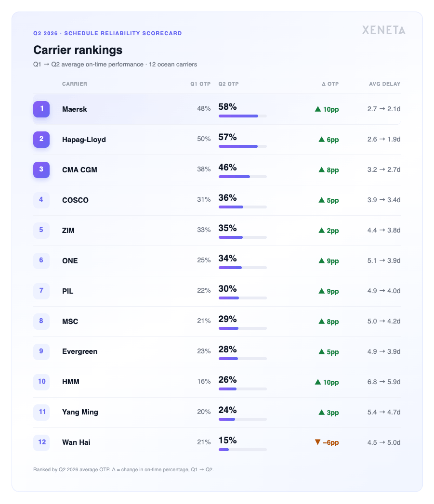Click the down triangle in Wan Hai row
This screenshot has height=504, width=434.
pyautogui.click(x=317, y=442)
